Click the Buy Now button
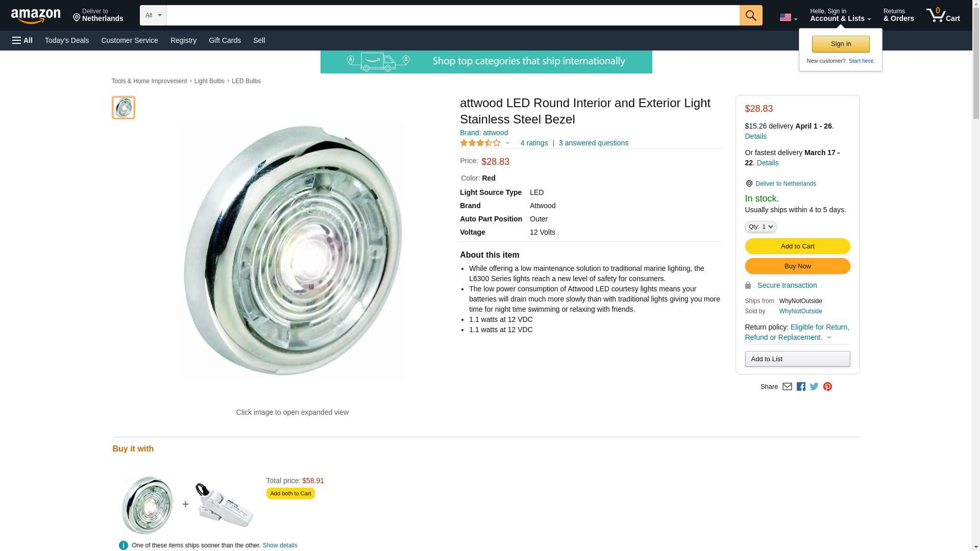This screenshot has width=980, height=551. tap(797, 266)
